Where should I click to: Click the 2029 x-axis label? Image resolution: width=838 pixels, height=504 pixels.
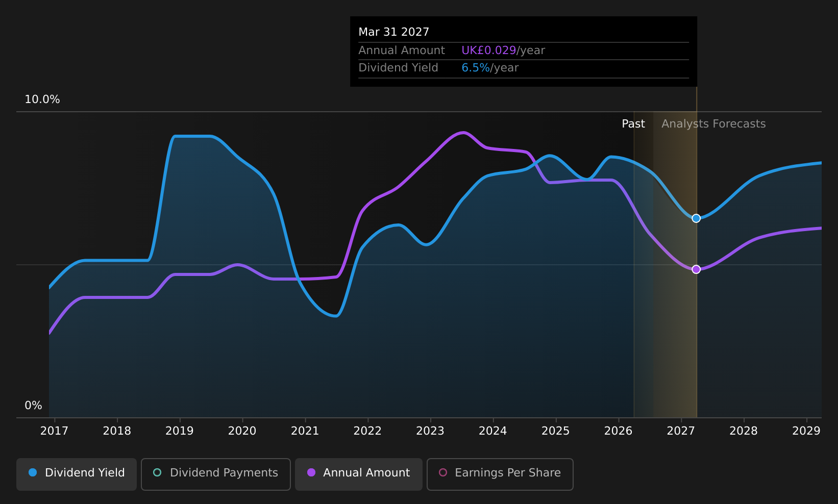click(806, 431)
